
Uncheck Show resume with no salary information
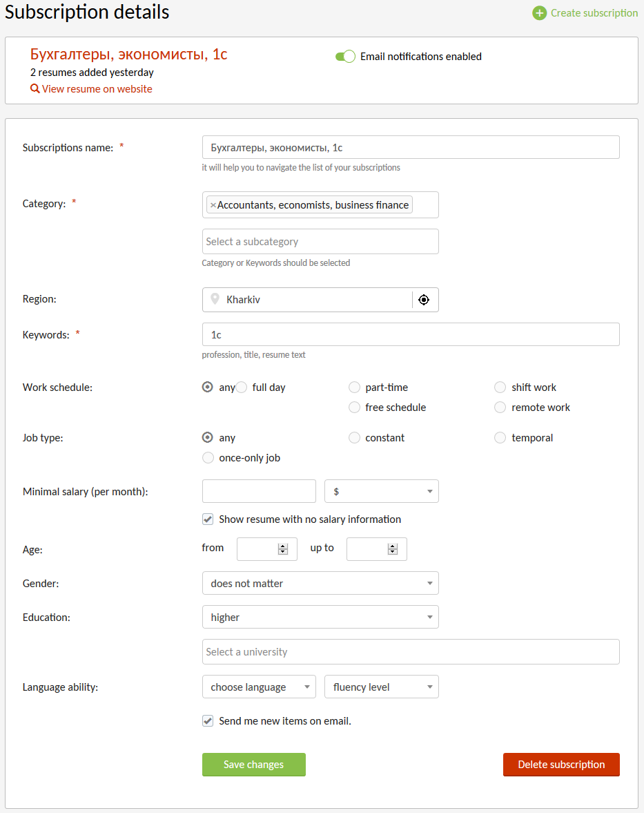tap(208, 519)
